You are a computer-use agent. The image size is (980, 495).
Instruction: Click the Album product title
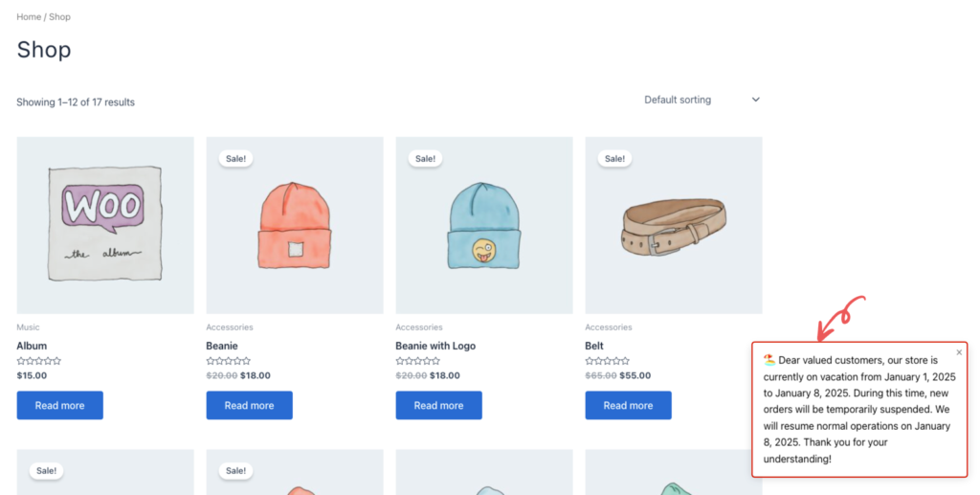pos(32,346)
